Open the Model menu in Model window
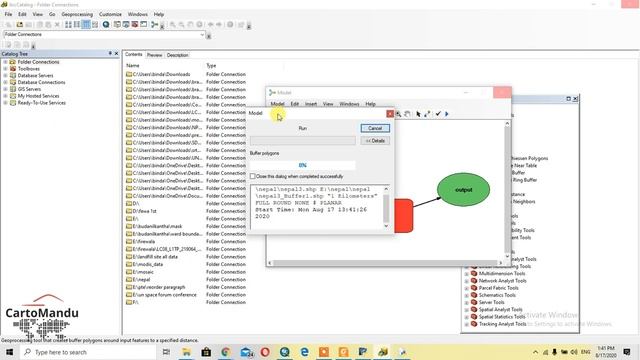The height and width of the screenshot is (360, 640). (x=278, y=104)
